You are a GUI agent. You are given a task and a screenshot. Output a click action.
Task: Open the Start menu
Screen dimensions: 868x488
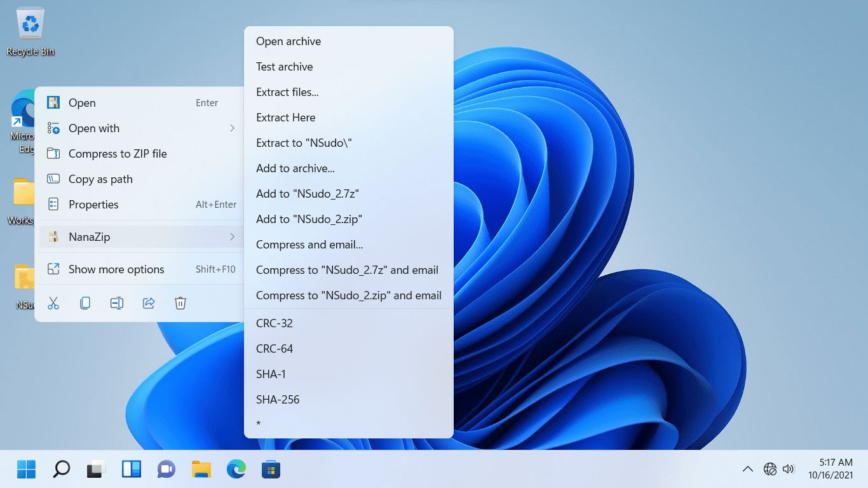25,469
